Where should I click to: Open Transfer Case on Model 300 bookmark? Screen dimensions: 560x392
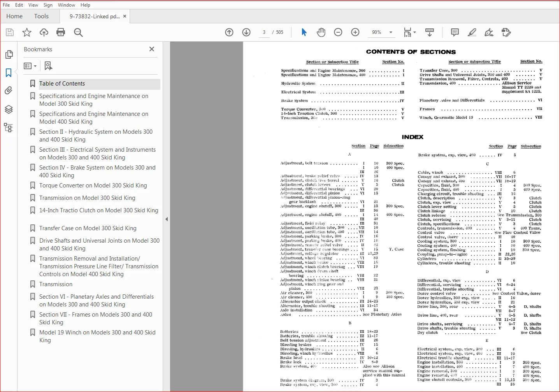pyautogui.click(x=88, y=228)
